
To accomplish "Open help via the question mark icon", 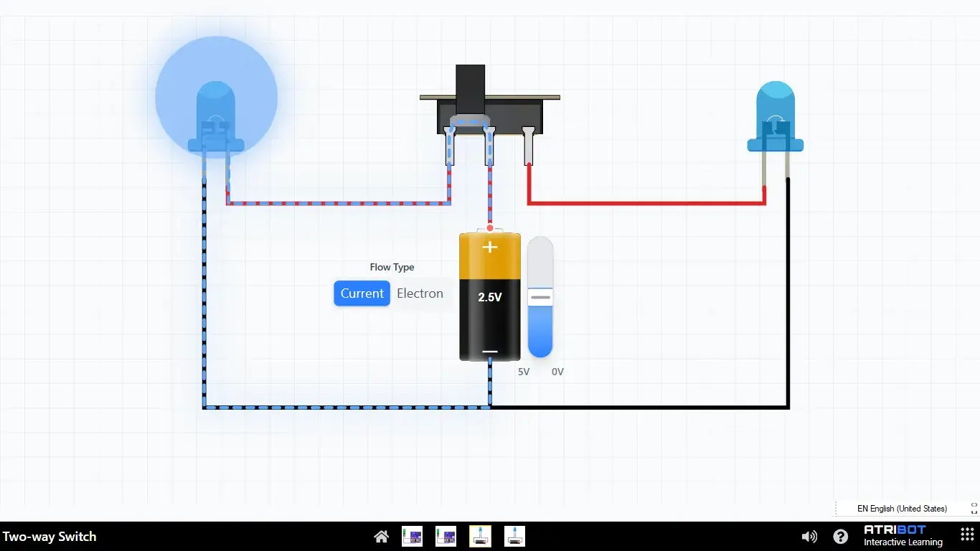I will click(x=841, y=537).
